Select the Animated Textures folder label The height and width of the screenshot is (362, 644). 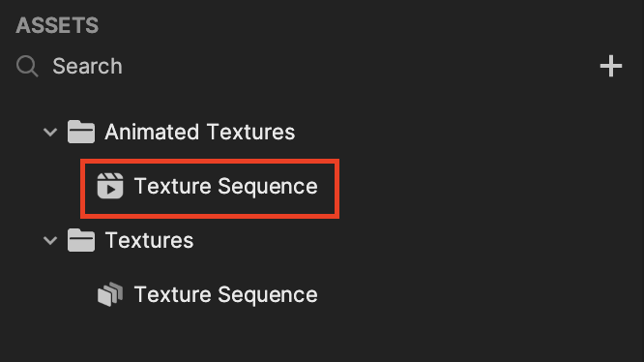tap(199, 132)
